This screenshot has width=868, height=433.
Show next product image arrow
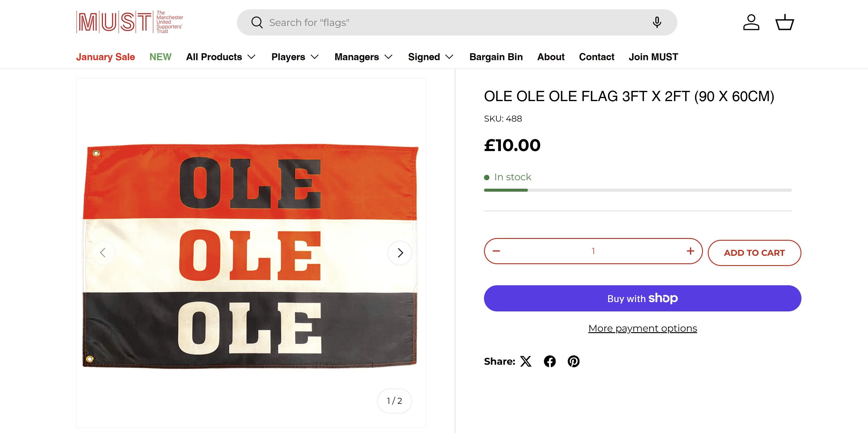[400, 253]
